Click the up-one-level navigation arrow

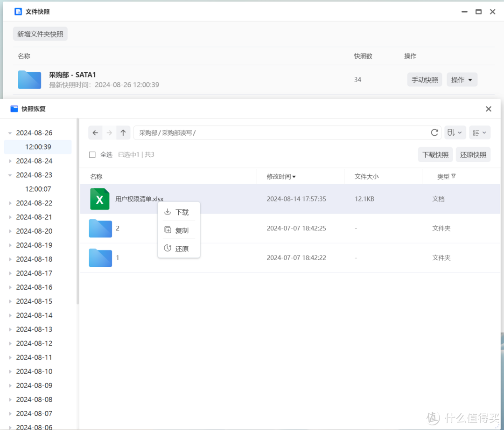tap(123, 132)
